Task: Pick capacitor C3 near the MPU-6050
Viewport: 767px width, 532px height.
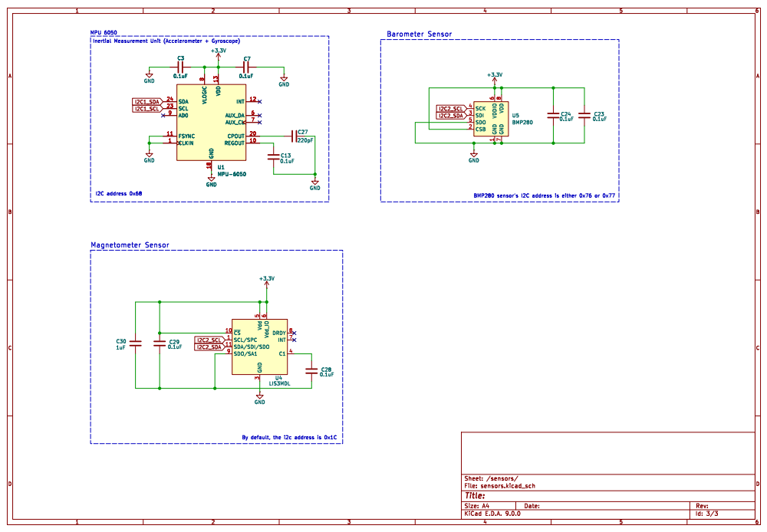Action: (x=180, y=67)
